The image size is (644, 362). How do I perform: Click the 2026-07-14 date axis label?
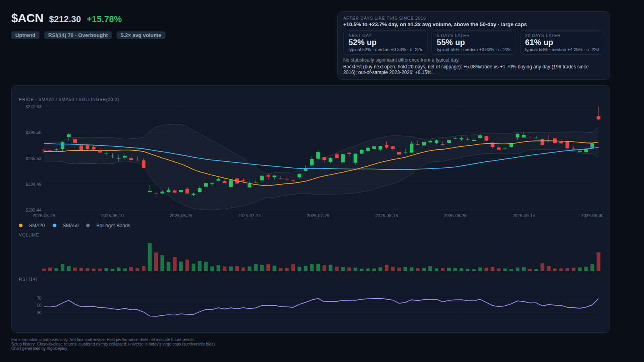pos(250,216)
